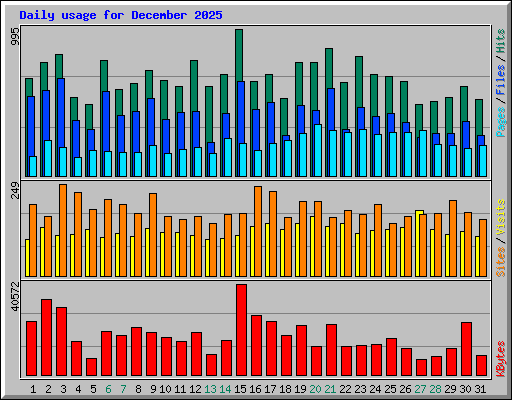Image resolution: width=512 pixels, height=400 pixels.
Task: Click the green day '13' label
Action: [210, 389]
